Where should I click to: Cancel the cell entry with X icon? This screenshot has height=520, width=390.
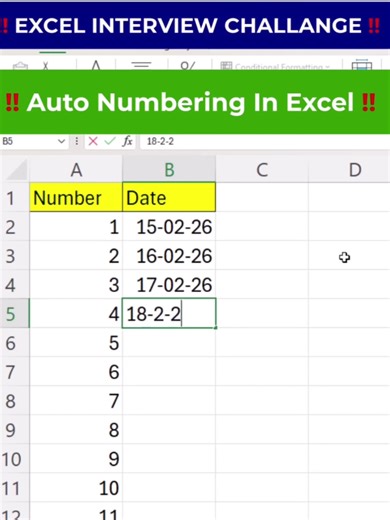pos(93,141)
